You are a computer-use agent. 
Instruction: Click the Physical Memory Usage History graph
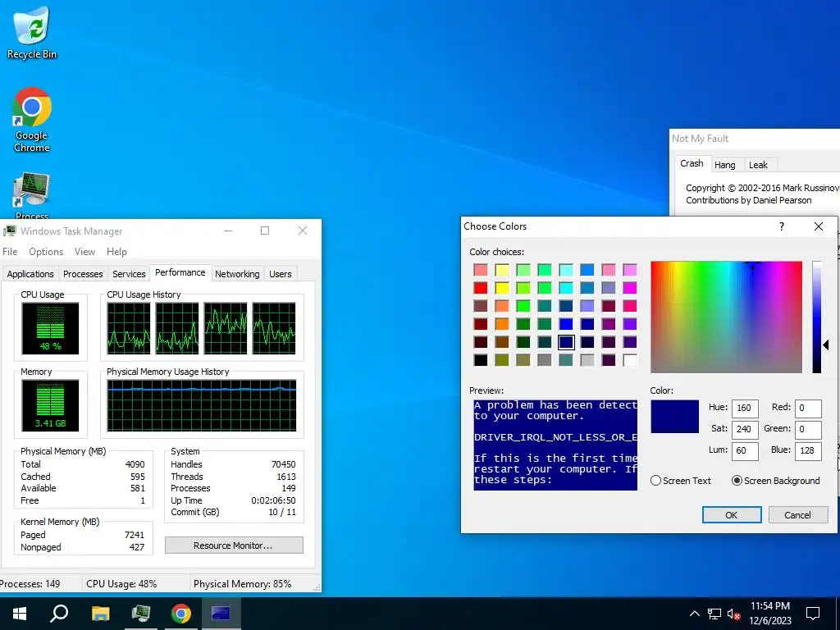pos(202,405)
